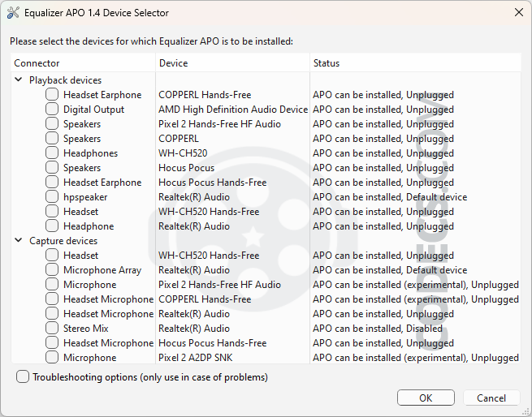Click the Device column header
Screen dimensions: 532x417
233,62
